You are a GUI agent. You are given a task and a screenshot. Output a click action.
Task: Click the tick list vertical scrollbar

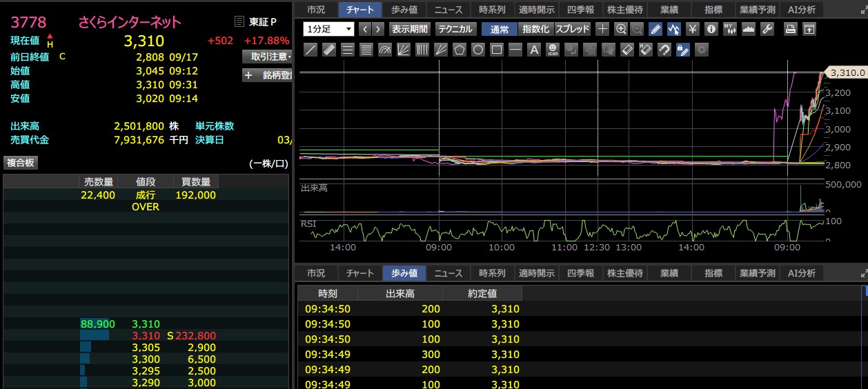(866, 338)
